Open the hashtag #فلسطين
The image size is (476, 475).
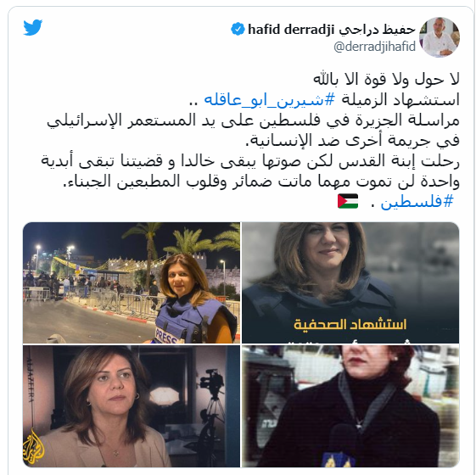click(417, 202)
